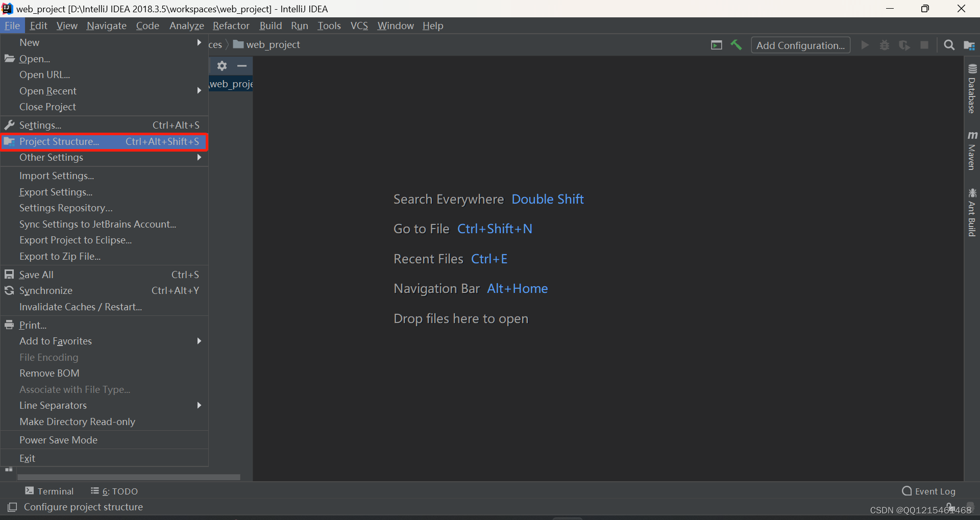
Task: Click the Run with Coverage icon
Action: pos(904,45)
